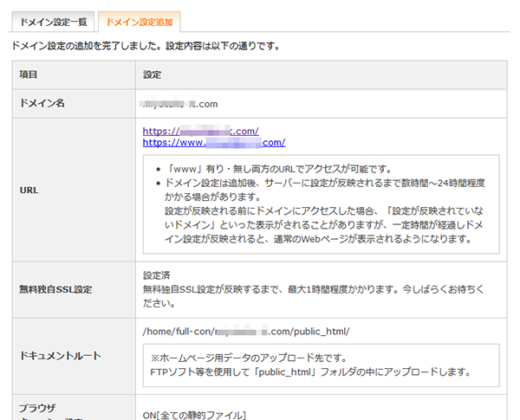The image size is (520, 420).
Task: Click the ブラウザ row label
Action: [x=37, y=408]
